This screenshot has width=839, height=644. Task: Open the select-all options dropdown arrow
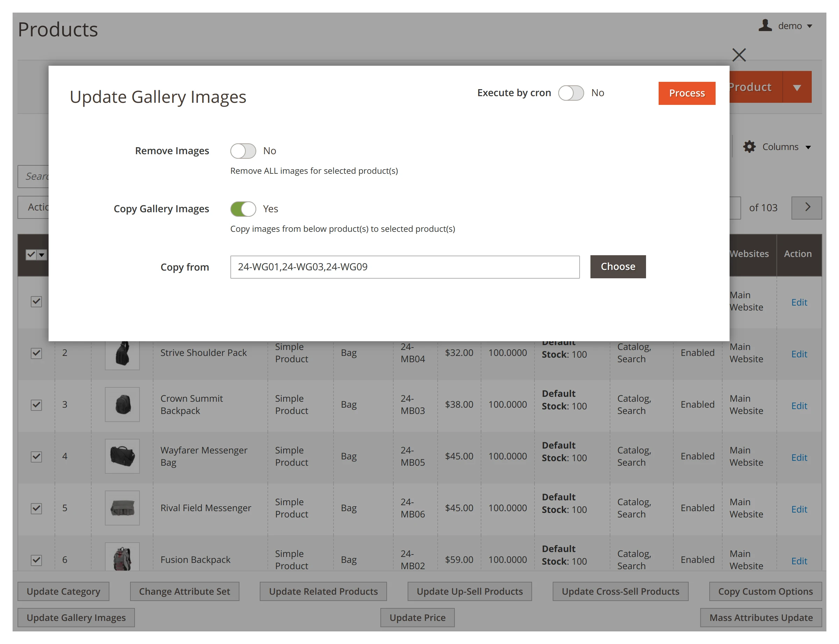tap(41, 254)
